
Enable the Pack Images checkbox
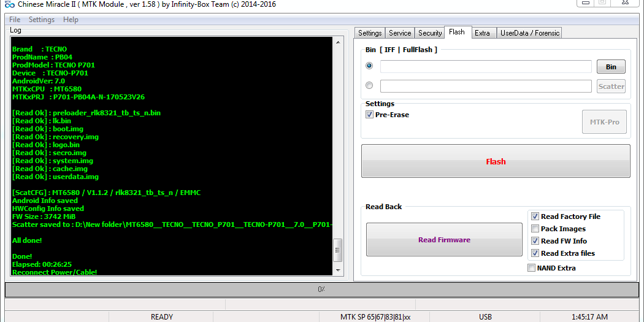pyautogui.click(x=535, y=229)
